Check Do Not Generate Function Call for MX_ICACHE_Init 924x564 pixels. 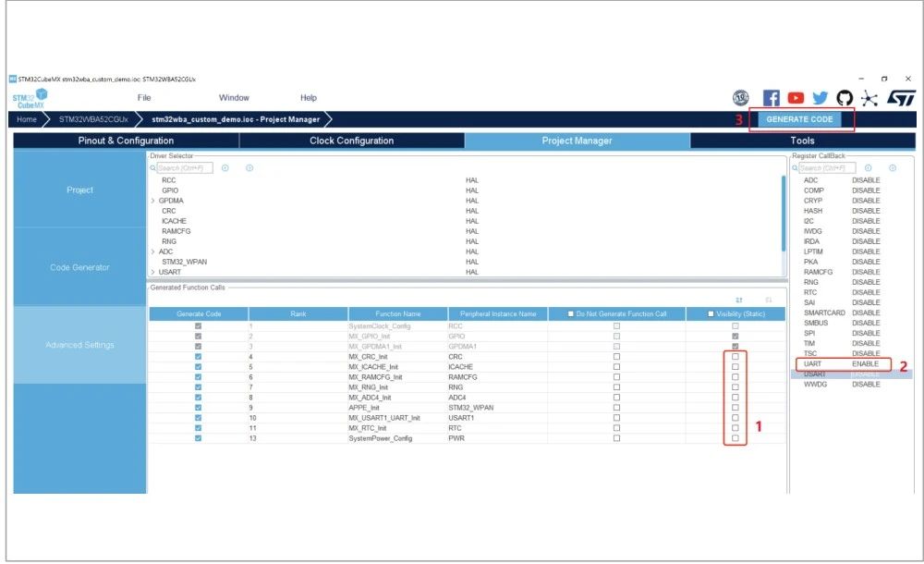[616, 366]
